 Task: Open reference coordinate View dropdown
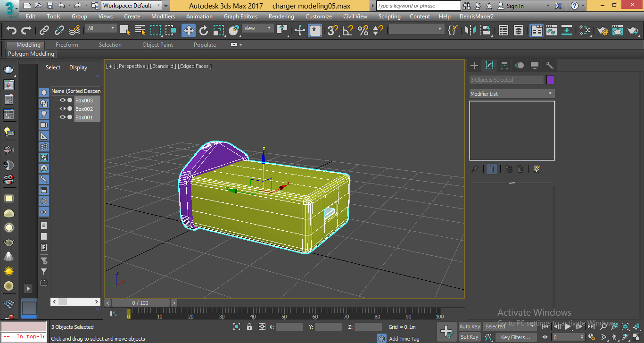coord(257,28)
